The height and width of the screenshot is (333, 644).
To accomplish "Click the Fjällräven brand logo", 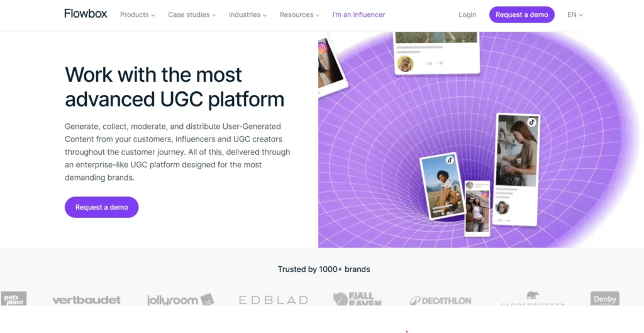I will 357,299.
